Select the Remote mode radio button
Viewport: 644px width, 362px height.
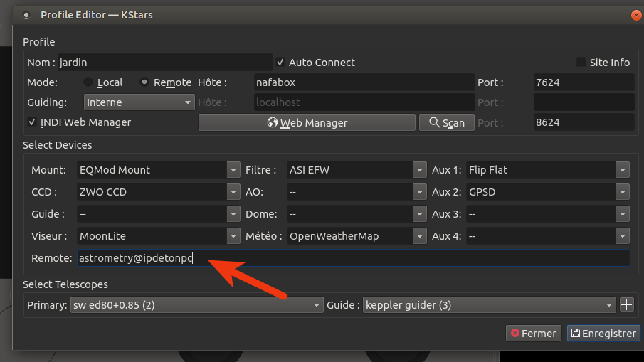(144, 82)
